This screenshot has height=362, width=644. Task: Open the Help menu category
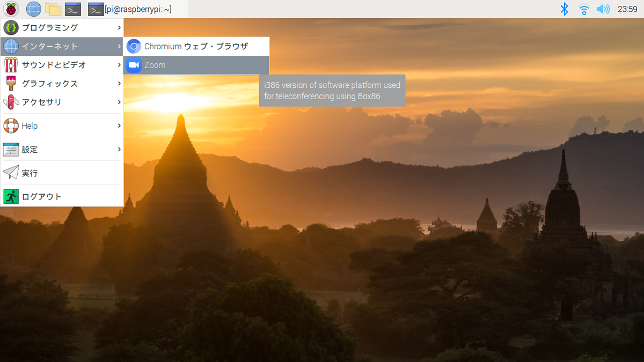coord(62,125)
